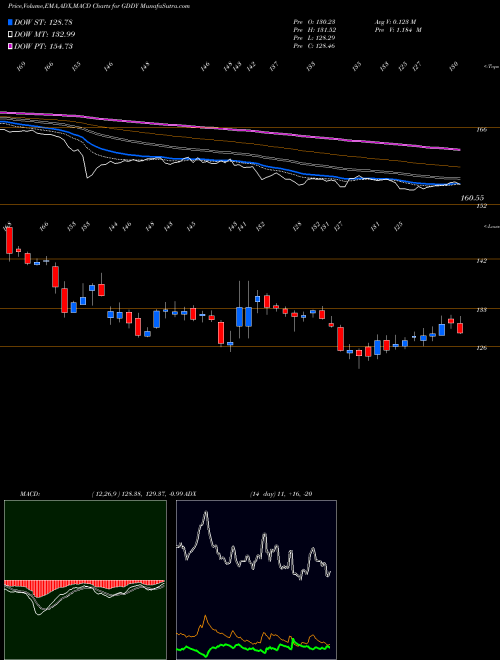This screenshot has width=500, height=660.
Task: Click the 160.55 price label
Action: (x=472, y=197)
